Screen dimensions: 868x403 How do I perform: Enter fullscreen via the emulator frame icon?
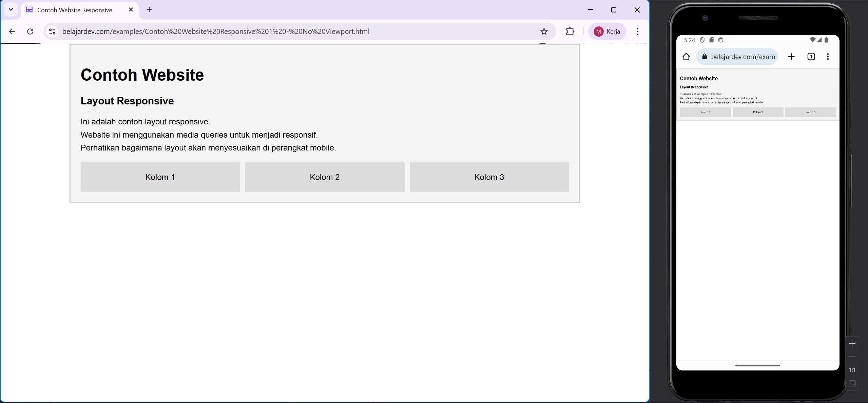coord(852,383)
